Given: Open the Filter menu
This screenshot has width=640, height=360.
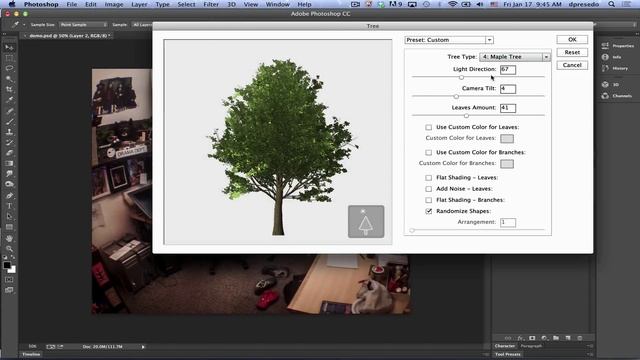Looking at the screenshot, I should click(211, 4).
